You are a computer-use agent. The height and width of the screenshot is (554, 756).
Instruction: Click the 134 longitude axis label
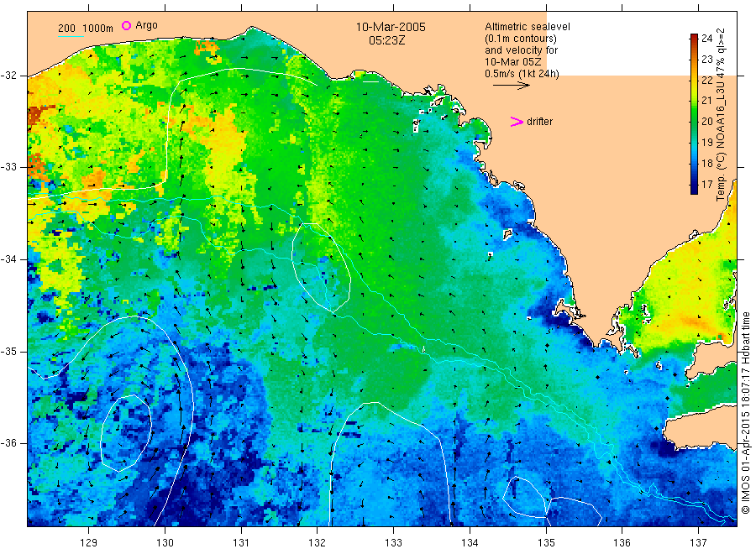pos(470,542)
